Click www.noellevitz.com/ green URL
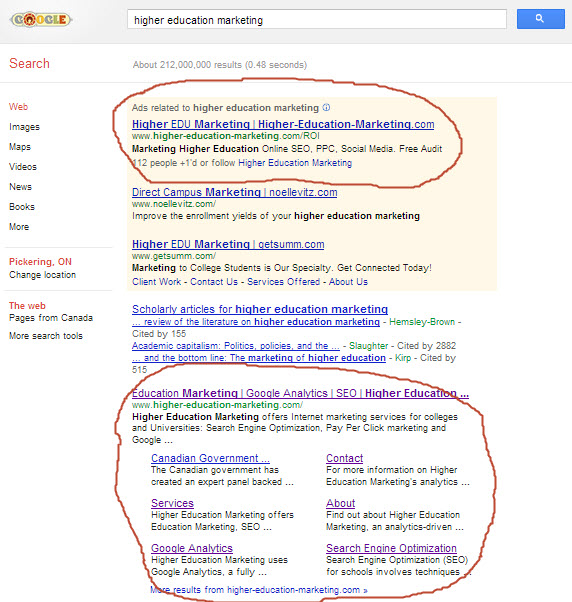572x602 pixels. [174, 204]
